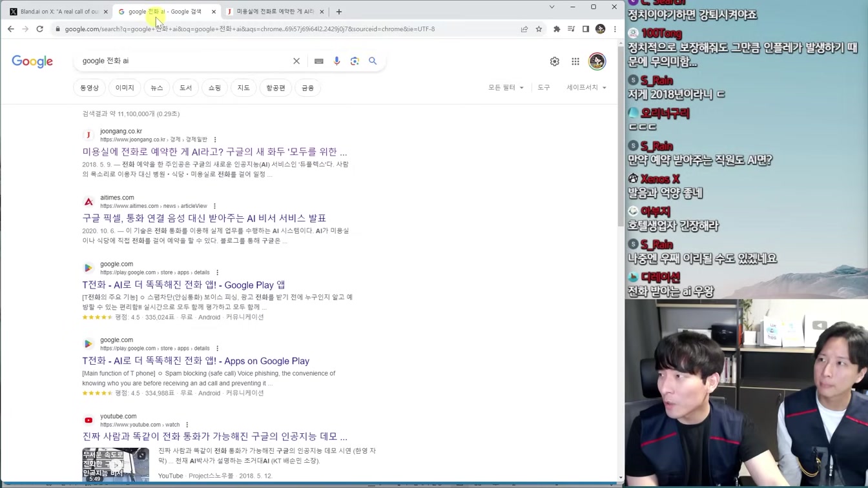Click the 검색결과 약 11,100,000개 count text
Viewport: 868px width, 488px height.
[x=131, y=114]
